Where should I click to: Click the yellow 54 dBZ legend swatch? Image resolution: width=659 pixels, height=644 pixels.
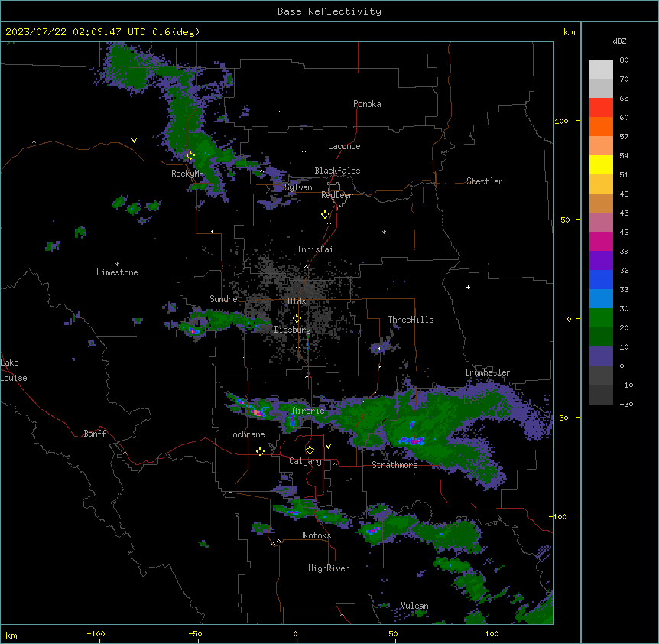coord(601,164)
